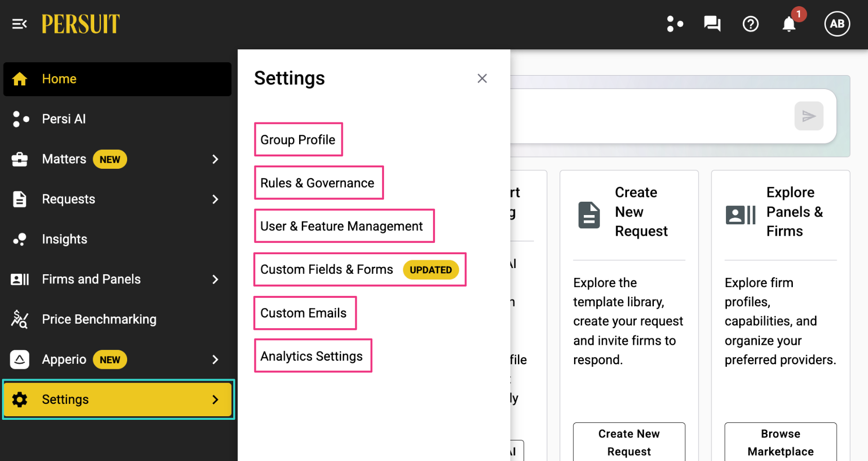
Task: Click the "Explore firm profiles" description
Action: pyautogui.click(x=780, y=321)
